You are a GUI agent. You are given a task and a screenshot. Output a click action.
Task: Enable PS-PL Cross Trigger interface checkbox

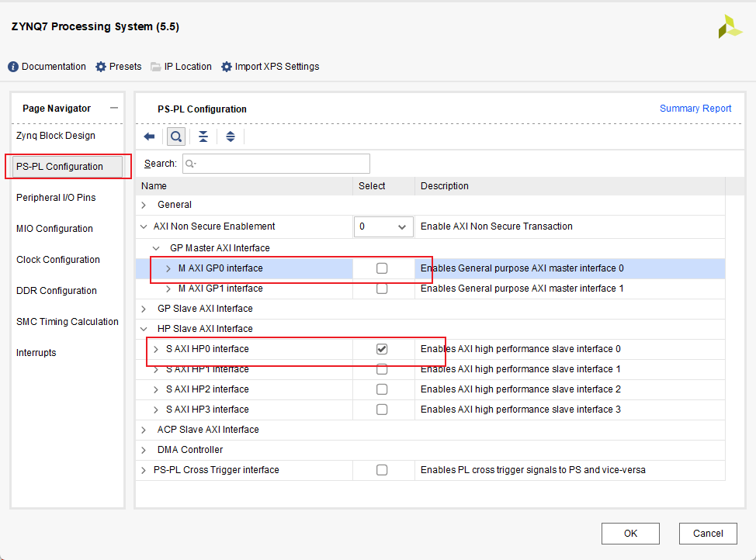tap(382, 470)
